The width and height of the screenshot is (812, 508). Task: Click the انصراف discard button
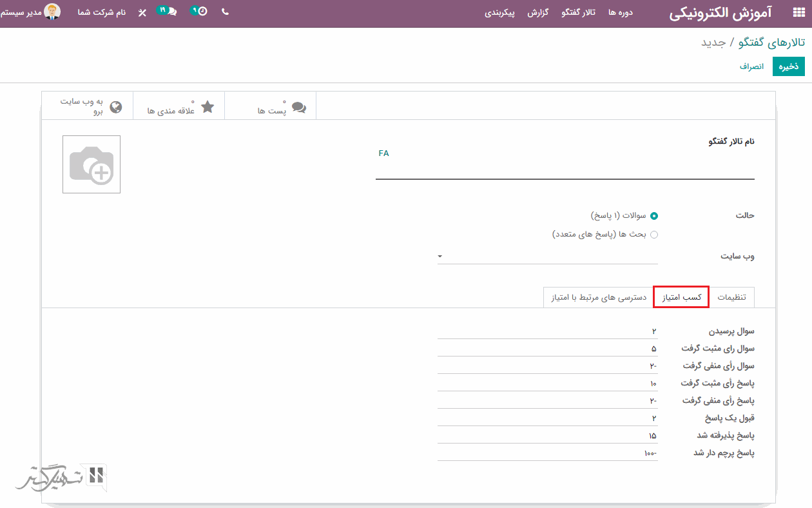751,66
